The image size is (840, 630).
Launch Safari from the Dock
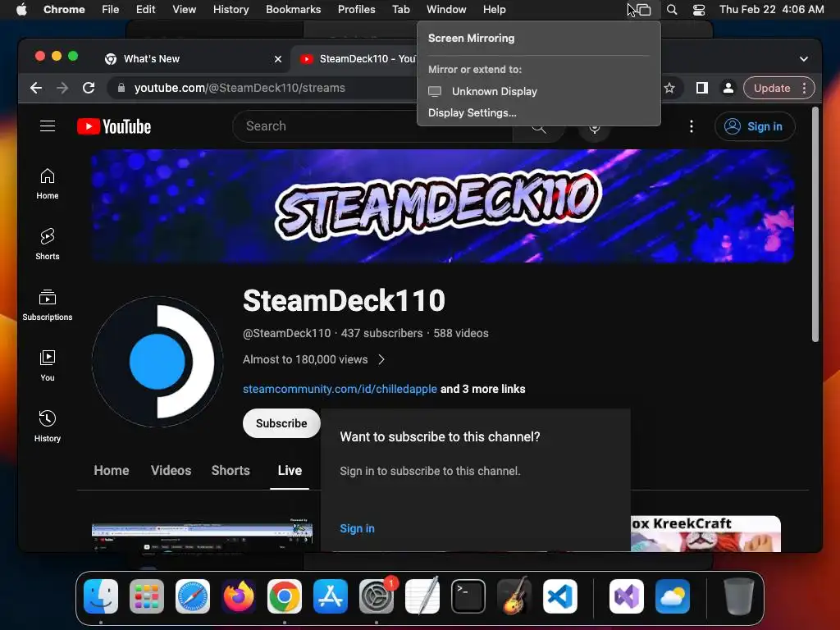point(193,596)
